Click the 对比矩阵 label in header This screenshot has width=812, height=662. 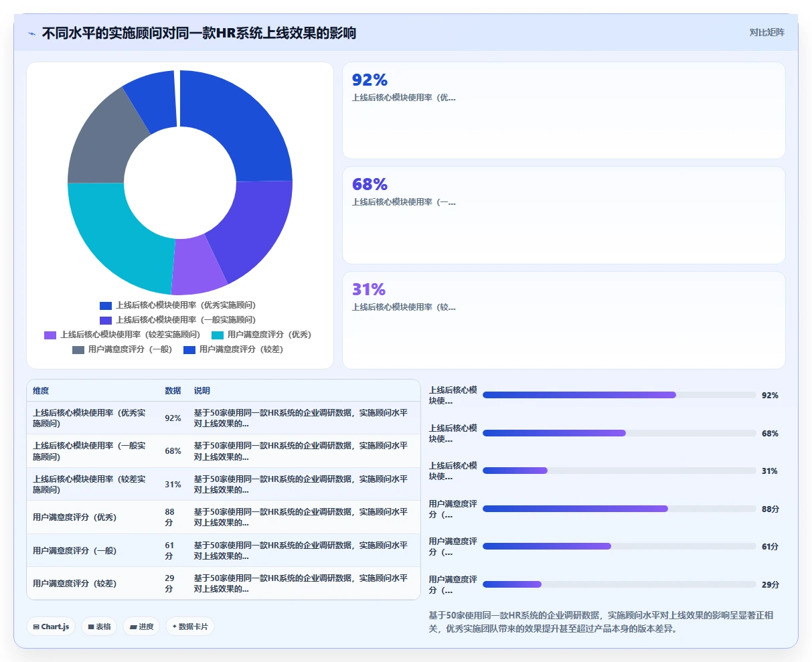coord(766,32)
